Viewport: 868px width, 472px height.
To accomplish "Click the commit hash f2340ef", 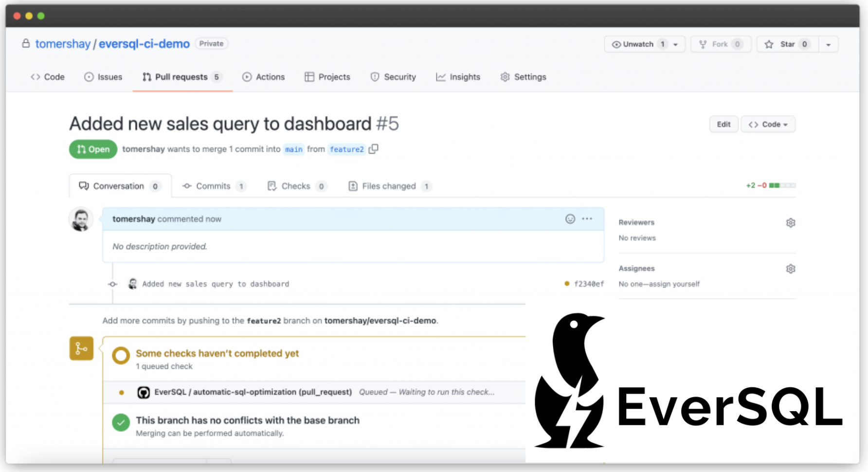I will pyautogui.click(x=589, y=284).
